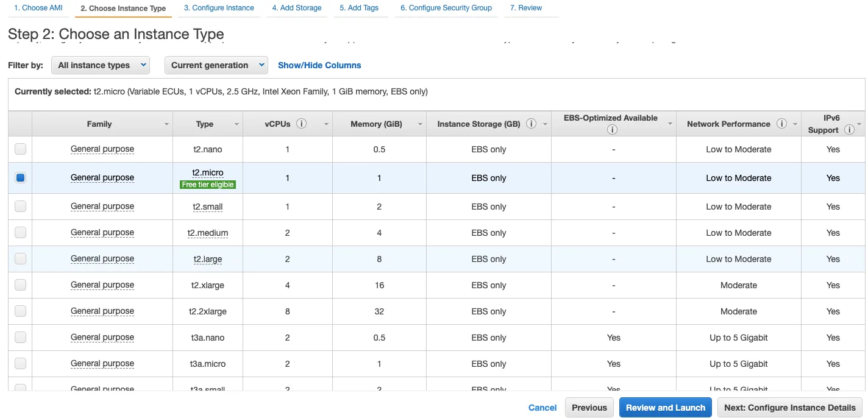Click the Memory (GiB) column sort arrow

(420, 124)
